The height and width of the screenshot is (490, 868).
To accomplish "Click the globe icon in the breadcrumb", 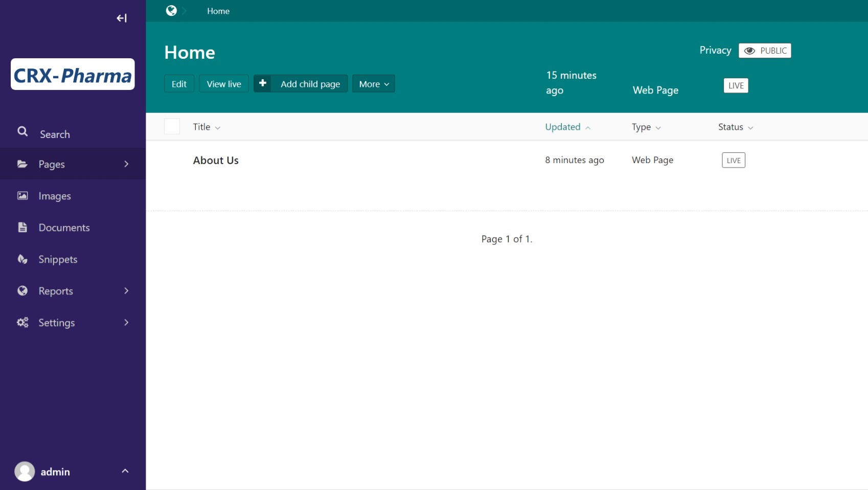I will click(171, 11).
